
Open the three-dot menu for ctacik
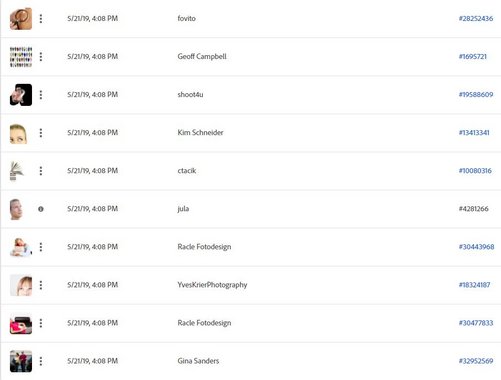coord(41,171)
